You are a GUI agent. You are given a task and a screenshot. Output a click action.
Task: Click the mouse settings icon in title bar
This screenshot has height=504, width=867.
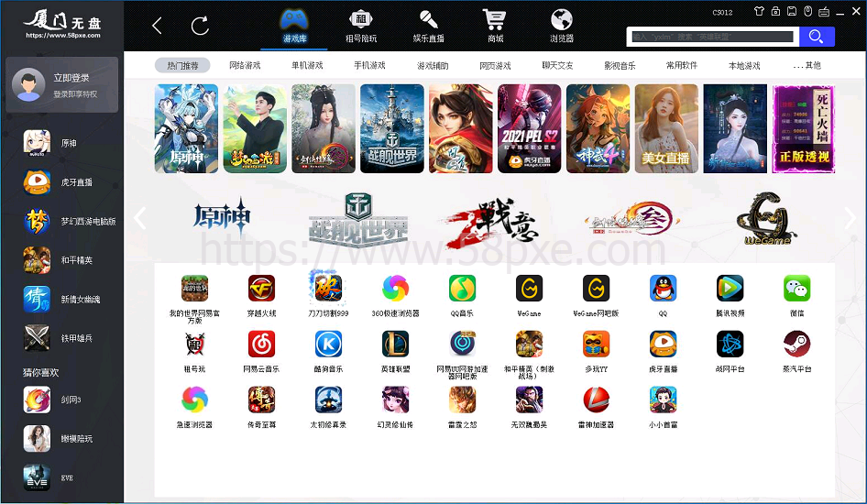point(807,11)
